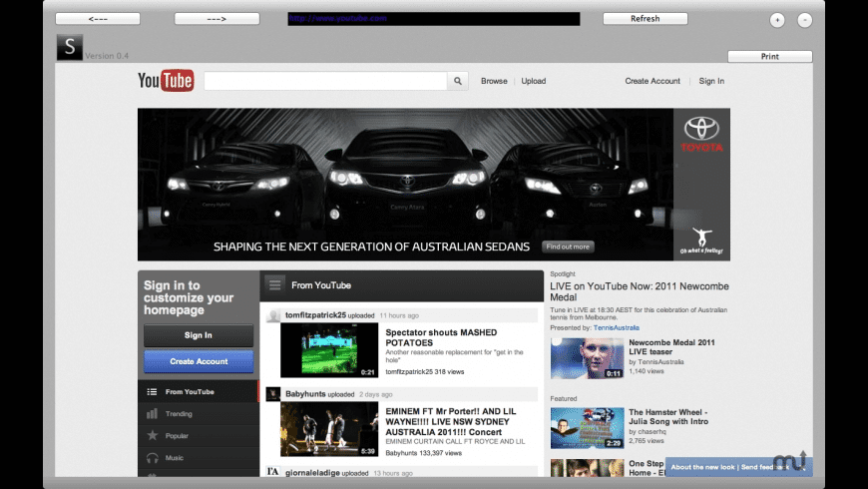Click the tomfitzpatrick25 avatar icon
The height and width of the screenshot is (489, 868).
pyautogui.click(x=272, y=315)
